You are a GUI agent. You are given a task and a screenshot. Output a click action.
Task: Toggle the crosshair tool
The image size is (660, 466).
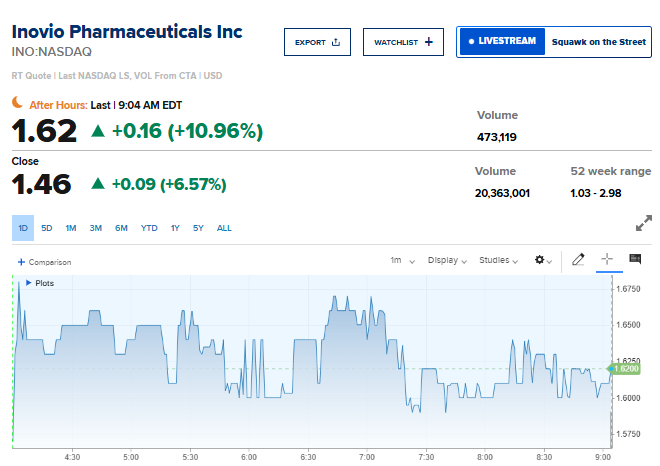coord(607,259)
